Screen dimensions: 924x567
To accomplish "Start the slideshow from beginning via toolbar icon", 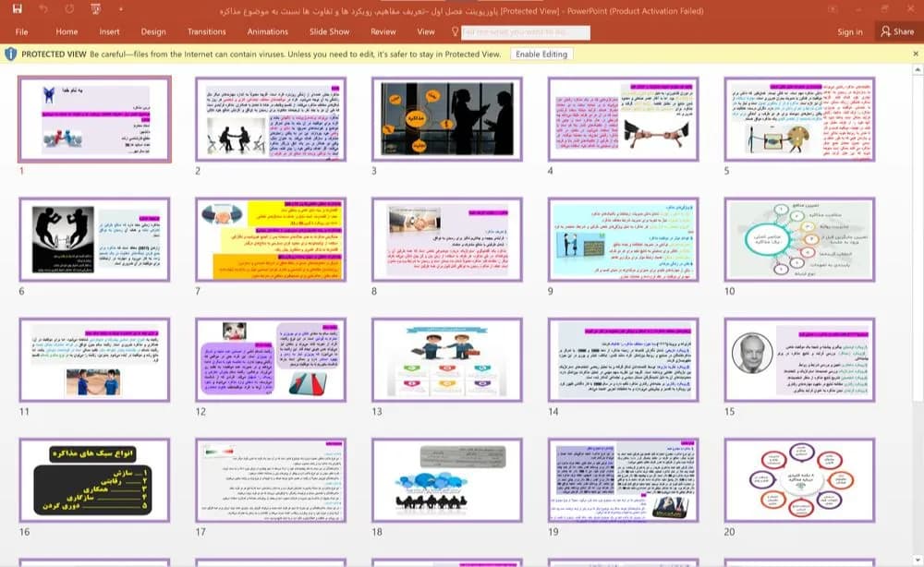I will pos(95,9).
